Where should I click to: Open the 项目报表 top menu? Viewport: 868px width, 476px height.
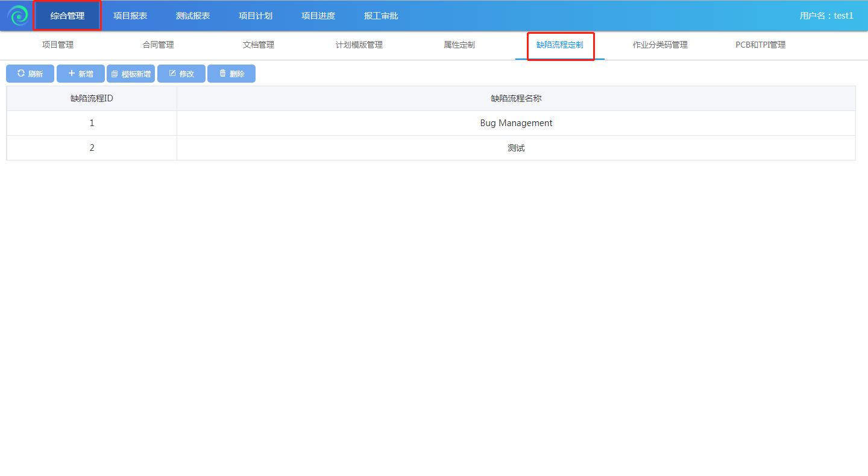tap(130, 16)
